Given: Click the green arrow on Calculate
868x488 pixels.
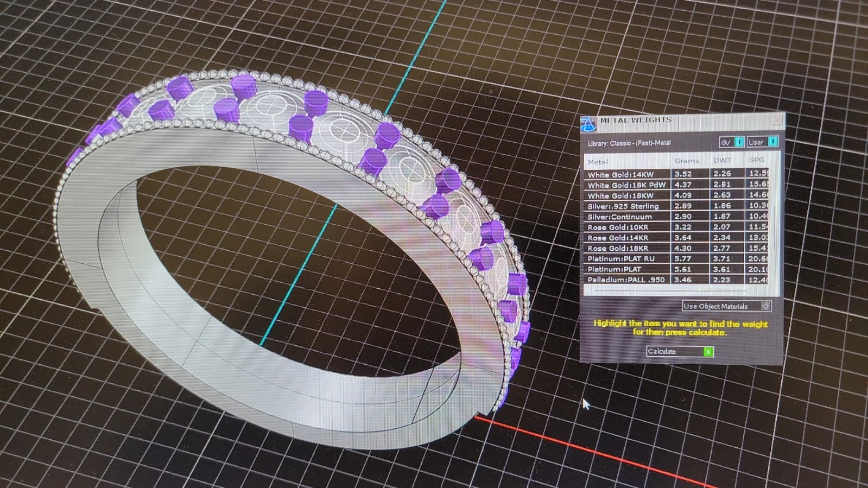Looking at the screenshot, I should 708,352.
